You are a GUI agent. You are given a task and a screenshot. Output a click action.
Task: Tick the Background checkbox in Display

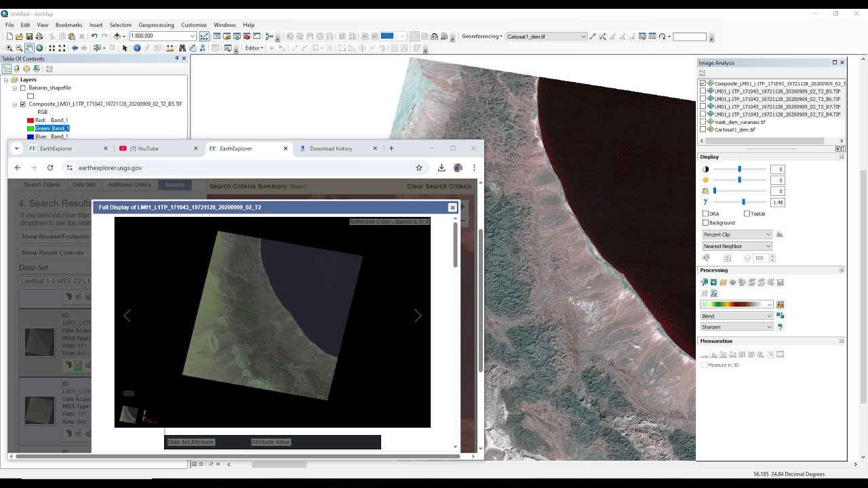(705, 222)
